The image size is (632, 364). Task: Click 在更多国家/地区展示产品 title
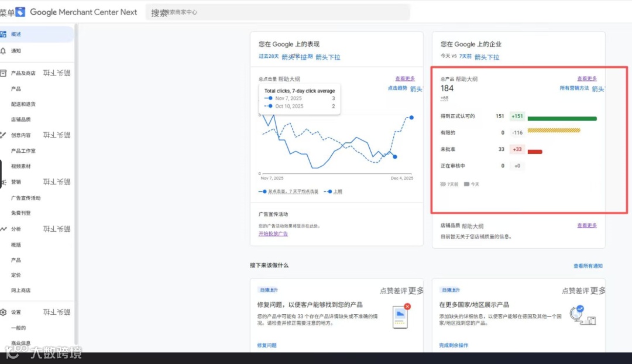click(x=474, y=305)
